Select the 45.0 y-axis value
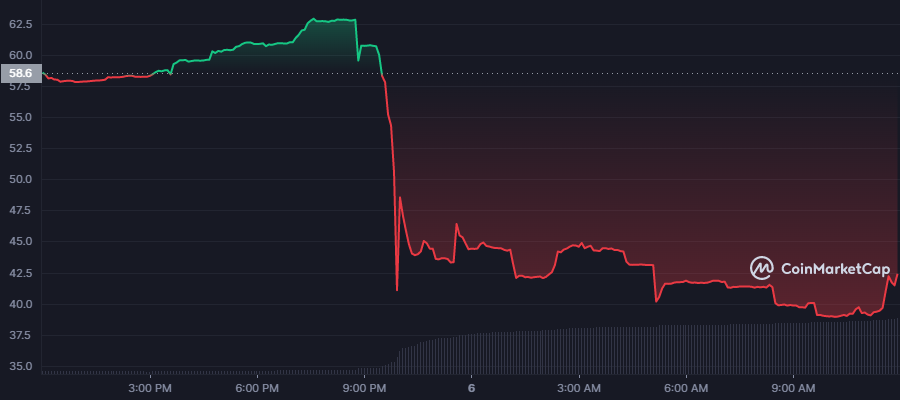 tap(21, 242)
